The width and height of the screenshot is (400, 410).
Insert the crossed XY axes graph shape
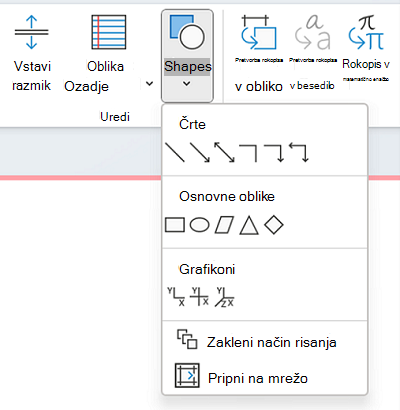tap(199, 297)
